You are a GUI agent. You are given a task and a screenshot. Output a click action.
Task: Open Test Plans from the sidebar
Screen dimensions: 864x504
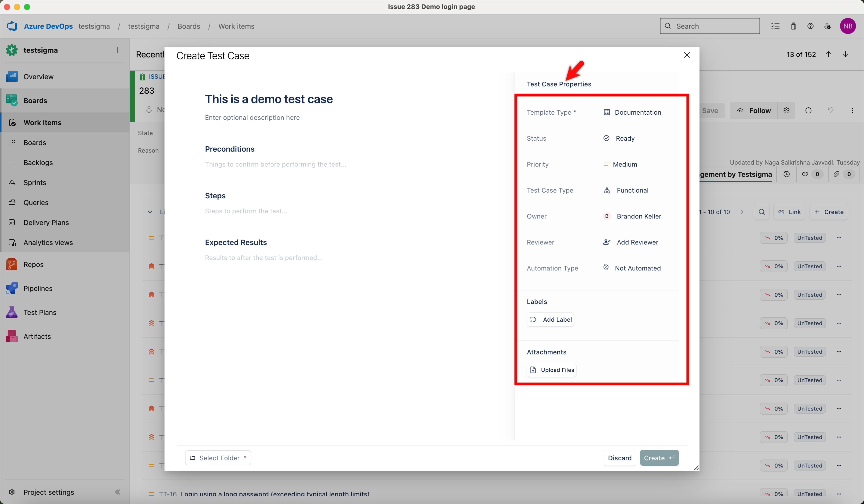coord(39,312)
